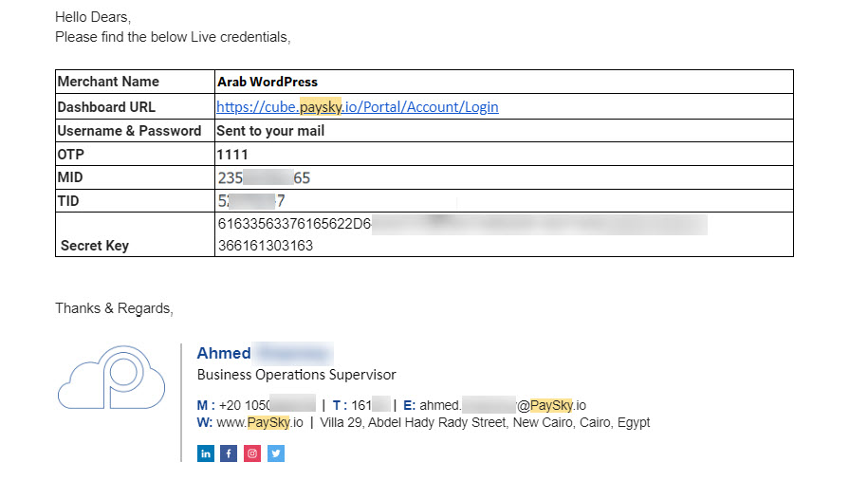Open the www.PaySky.io website link

click(x=260, y=422)
